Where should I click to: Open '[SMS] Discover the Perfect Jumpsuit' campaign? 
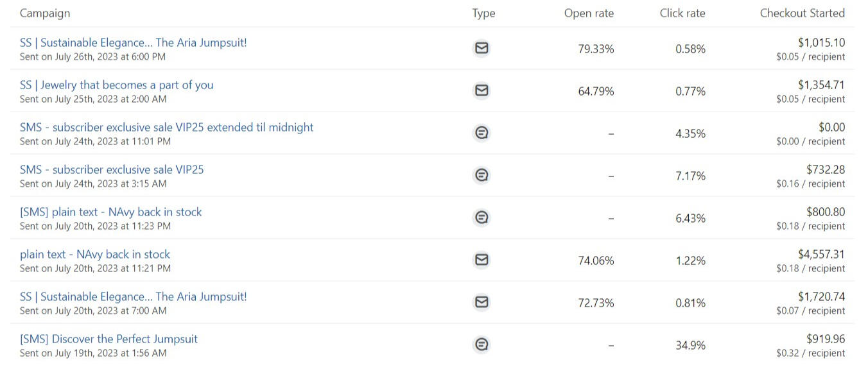108,339
